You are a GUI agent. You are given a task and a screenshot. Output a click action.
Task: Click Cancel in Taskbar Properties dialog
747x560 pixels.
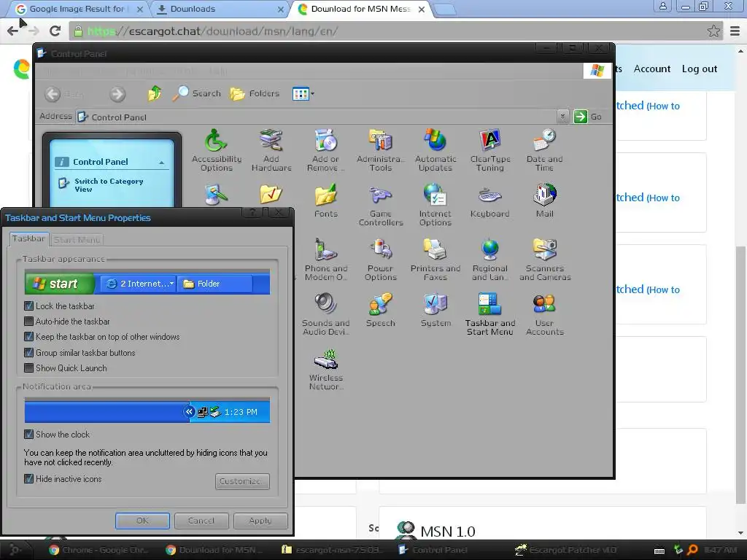(201, 521)
